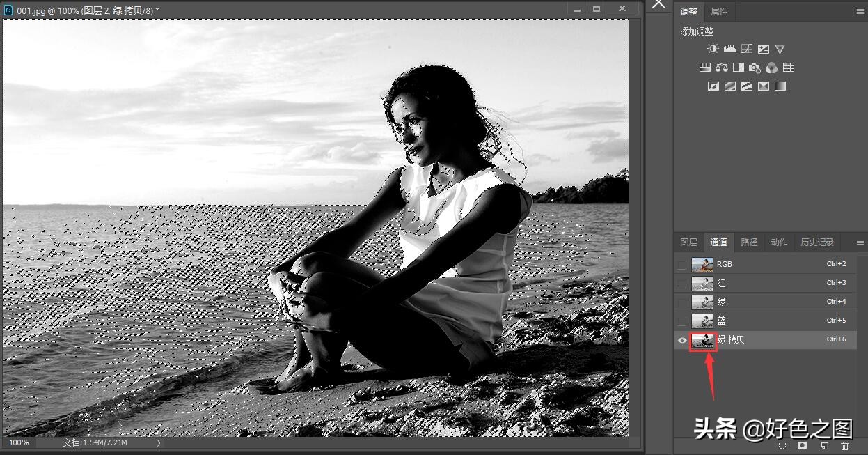The height and width of the screenshot is (455, 868).
Task: Open the 历史记录 tab
Action: (x=816, y=242)
